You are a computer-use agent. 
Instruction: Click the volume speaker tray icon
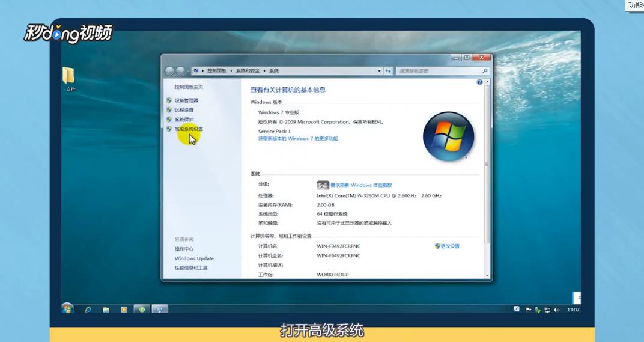coord(556,310)
